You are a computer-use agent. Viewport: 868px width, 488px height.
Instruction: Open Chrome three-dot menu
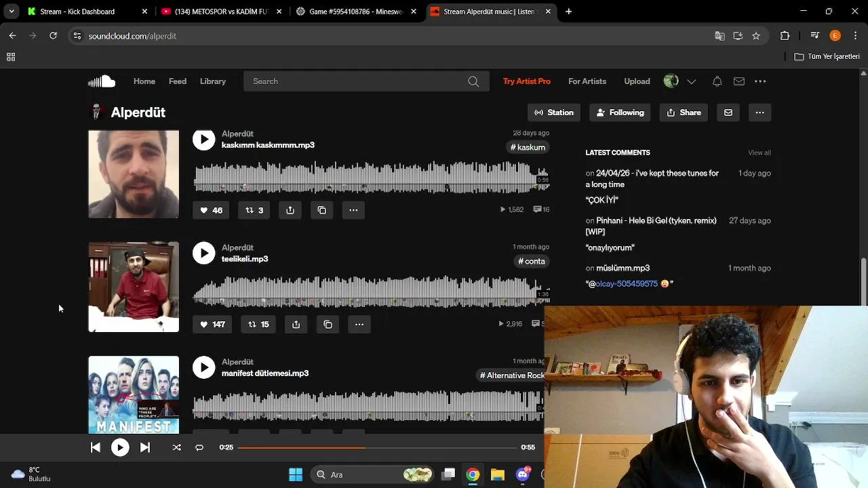854,36
